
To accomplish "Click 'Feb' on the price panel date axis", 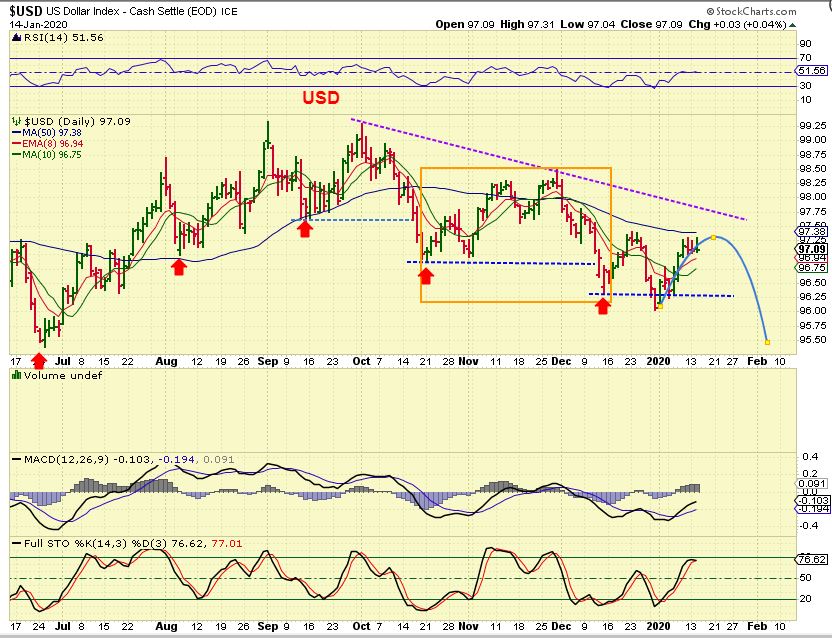I will pos(757,361).
